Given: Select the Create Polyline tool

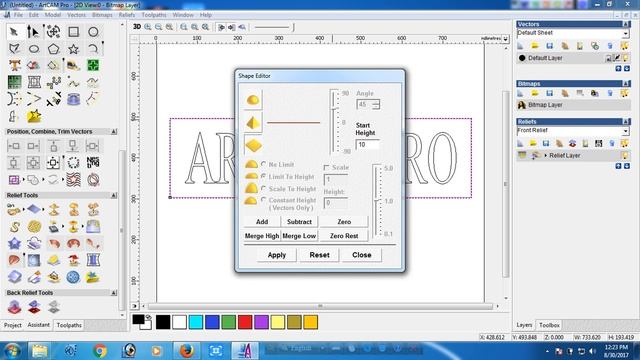Looking at the screenshot, I should [14, 49].
